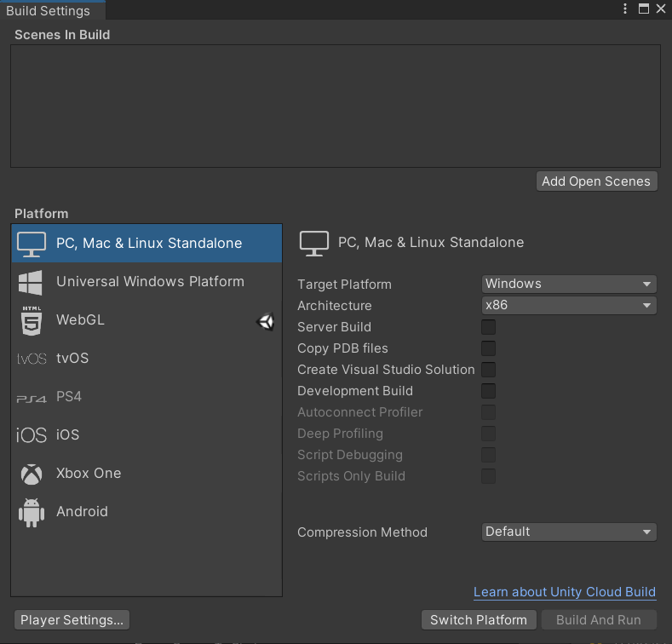Toggle the Script Debugging checkbox
The height and width of the screenshot is (644, 672).
489,455
